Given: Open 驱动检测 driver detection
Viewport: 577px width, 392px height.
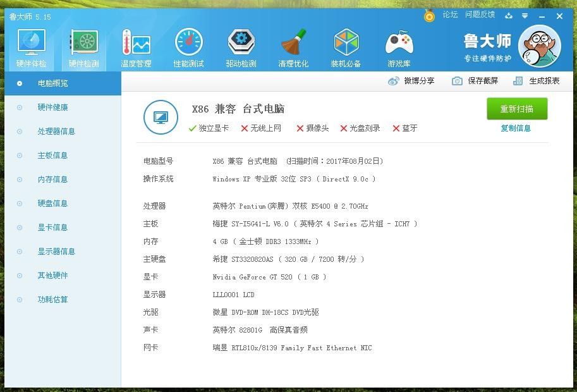Looking at the screenshot, I should 241,49.
